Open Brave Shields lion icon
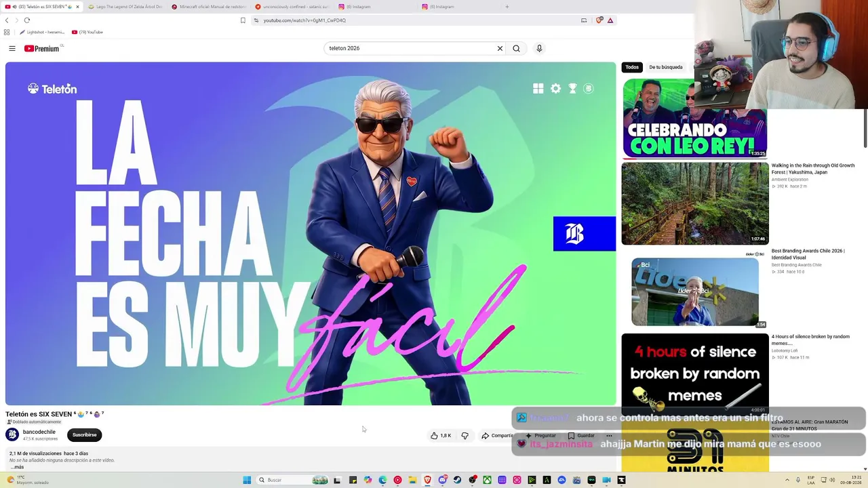 (x=599, y=20)
